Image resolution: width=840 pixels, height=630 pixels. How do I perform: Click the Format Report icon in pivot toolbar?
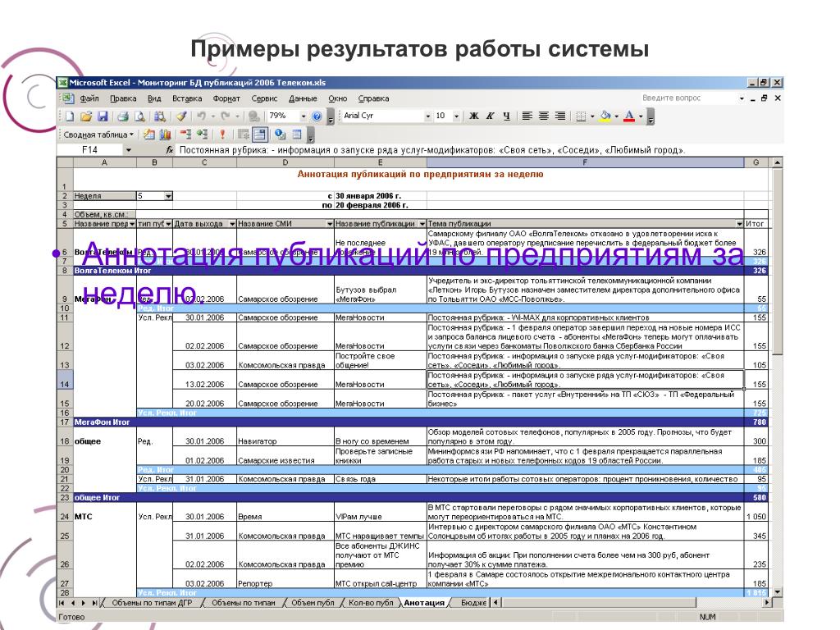[x=148, y=135]
